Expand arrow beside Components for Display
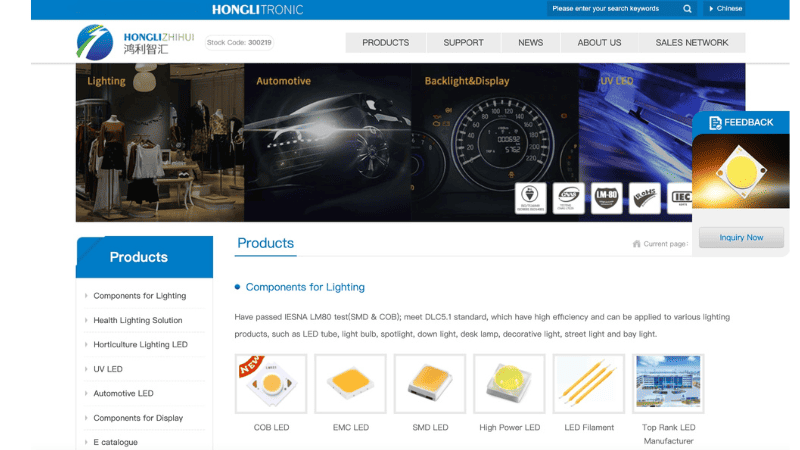800x450 pixels. (x=86, y=418)
